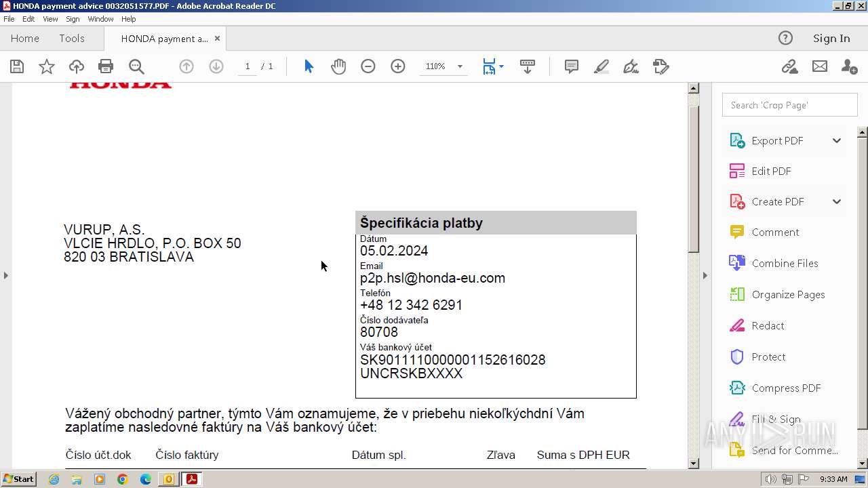Collapse the right tools pane arrow

click(x=705, y=275)
